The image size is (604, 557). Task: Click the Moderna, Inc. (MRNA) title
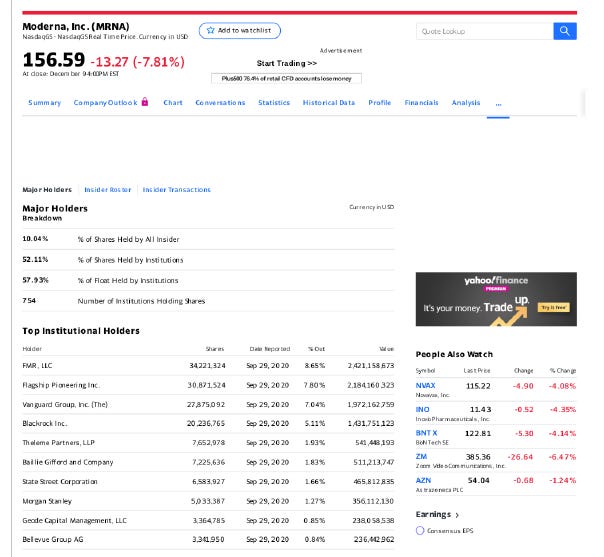pyautogui.click(x=76, y=27)
